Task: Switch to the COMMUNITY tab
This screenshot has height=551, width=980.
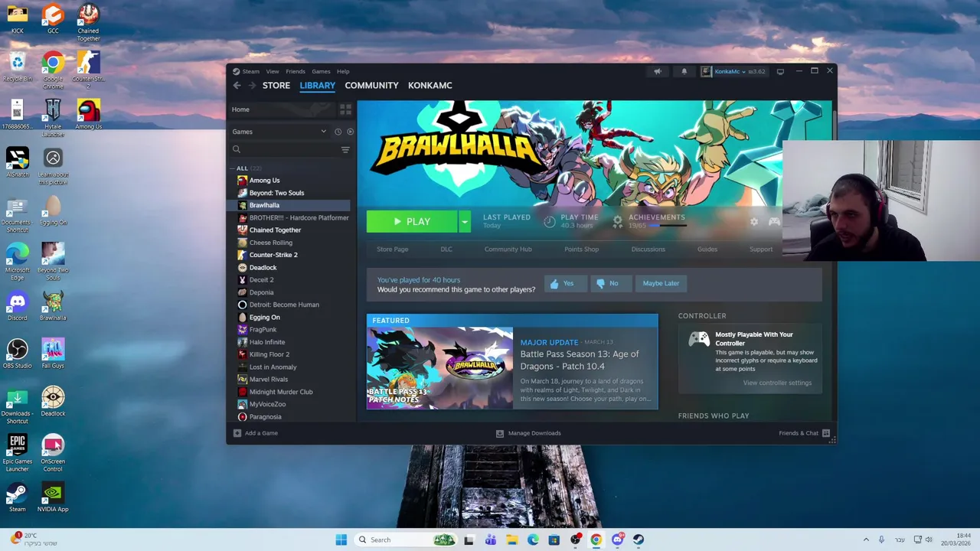Action: (x=371, y=86)
